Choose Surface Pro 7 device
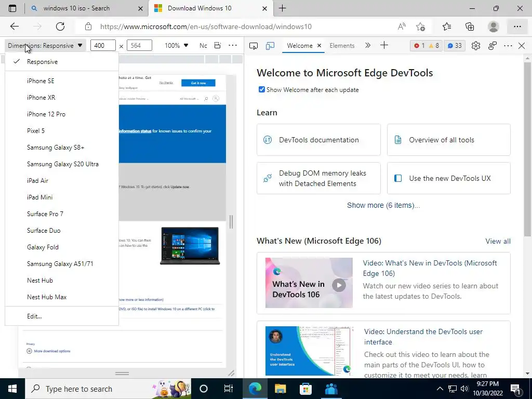The height and width of the screenshot is (399, 532). [62, 214]
